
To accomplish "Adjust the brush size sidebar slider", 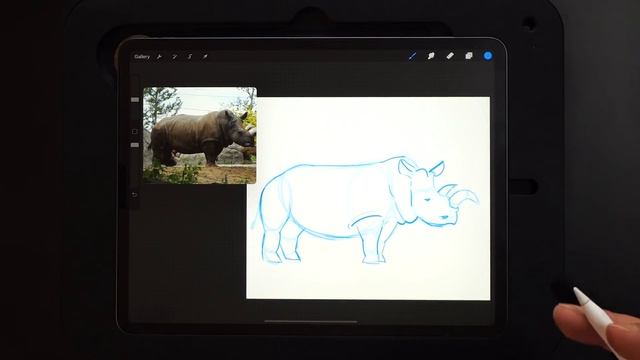I will coord(135,100).
